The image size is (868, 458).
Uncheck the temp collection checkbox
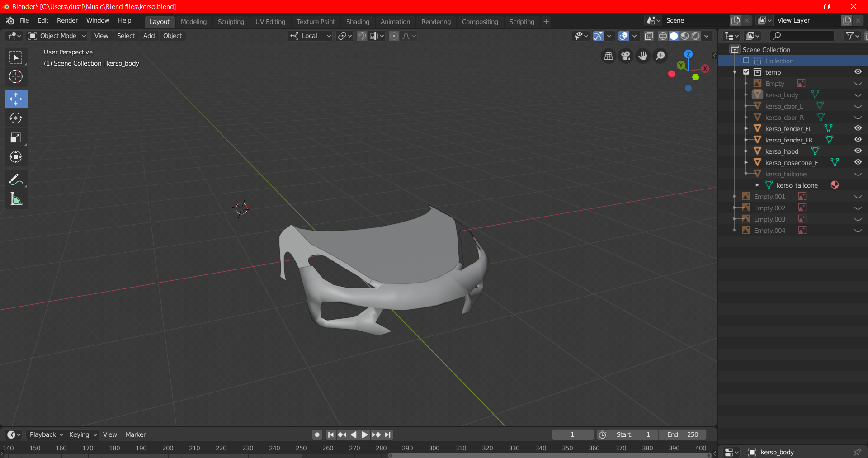(x=746, y=72)
